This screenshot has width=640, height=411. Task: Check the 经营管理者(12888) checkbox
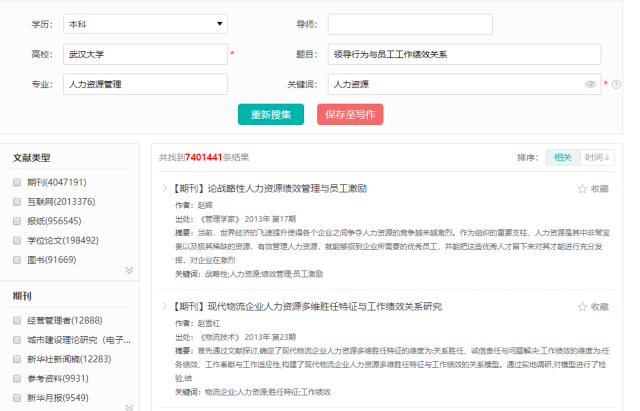point(17,320)
